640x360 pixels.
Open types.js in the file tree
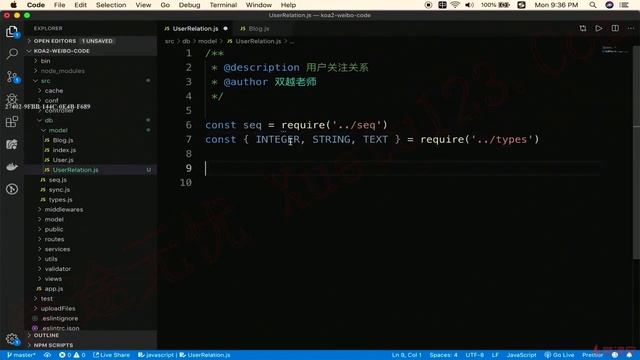(x=91, y=200)
